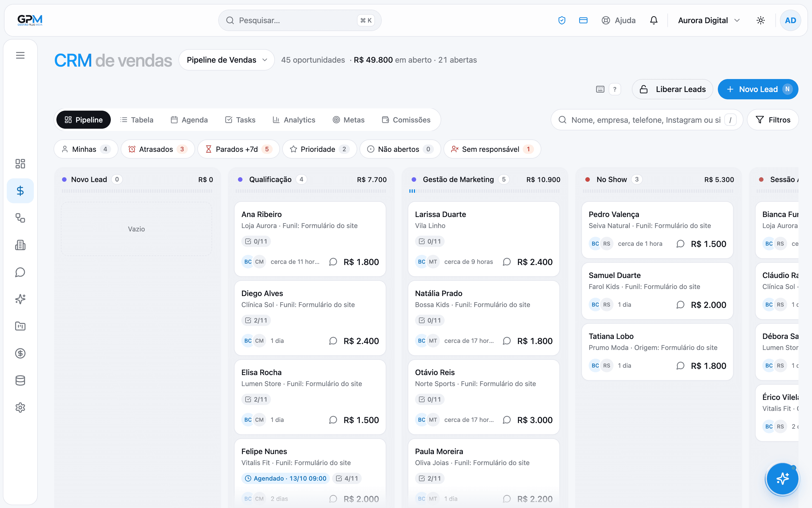Open the settings gear sidebar icon
This screenshot has width=812, height=508.
pos(20,407)
